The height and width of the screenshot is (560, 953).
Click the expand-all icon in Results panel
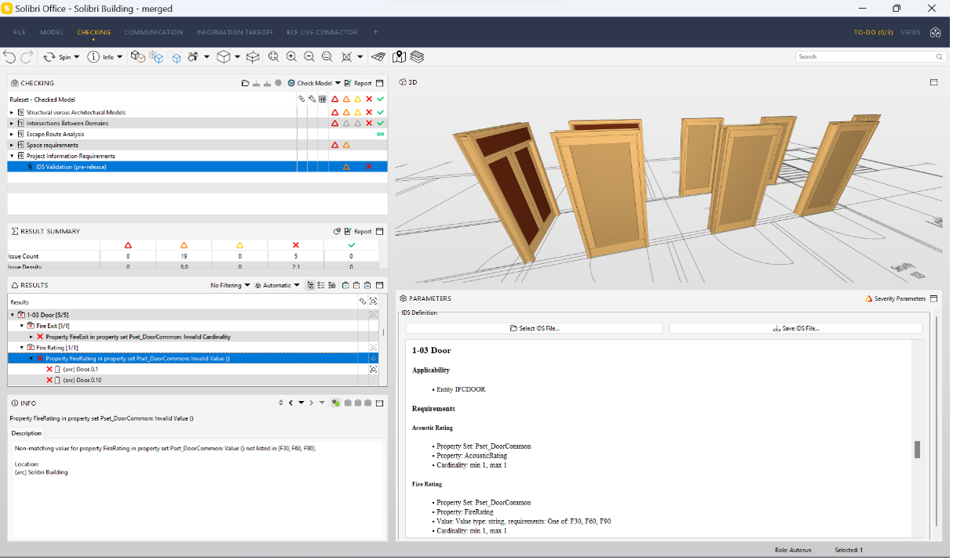[346, 285]
